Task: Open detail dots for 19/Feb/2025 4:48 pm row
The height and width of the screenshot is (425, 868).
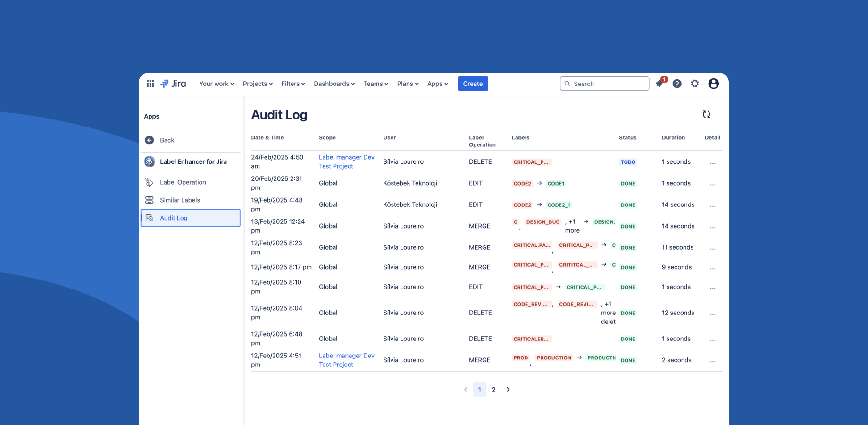Action: pyautogui.click(x=713, y=205)
